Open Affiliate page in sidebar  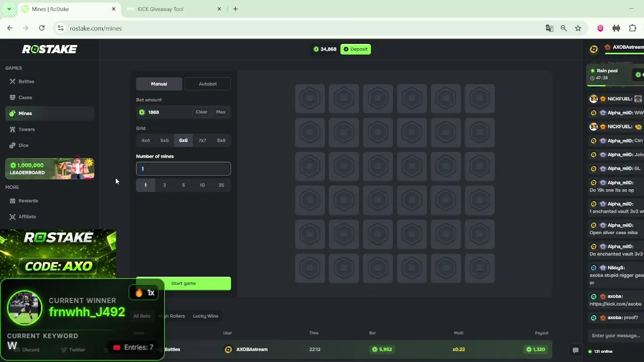(27, 217)
